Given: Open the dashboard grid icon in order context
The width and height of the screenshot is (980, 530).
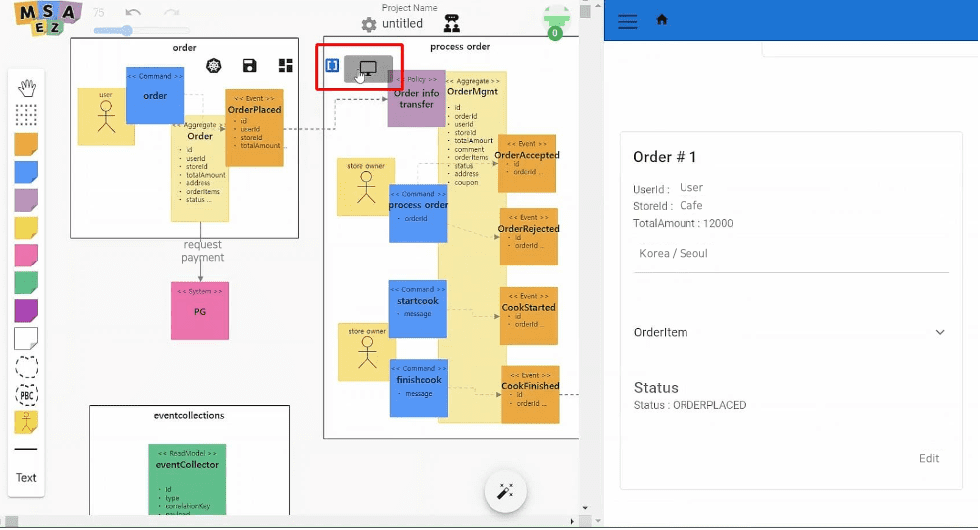Looking at the screenshot, I should pos(286,66).
